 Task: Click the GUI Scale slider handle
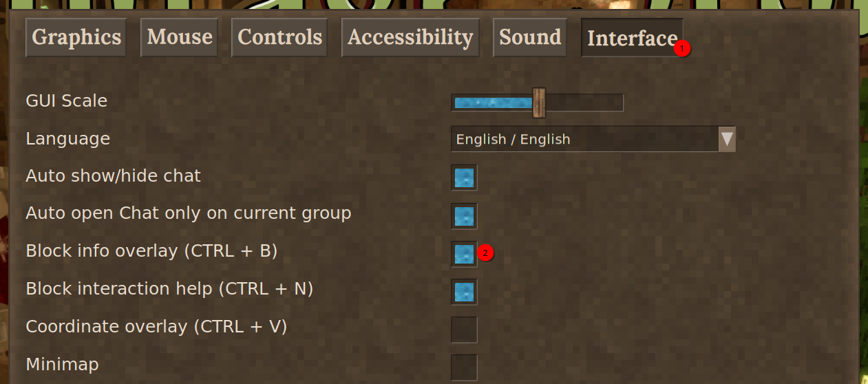click(x=538, y=103)
